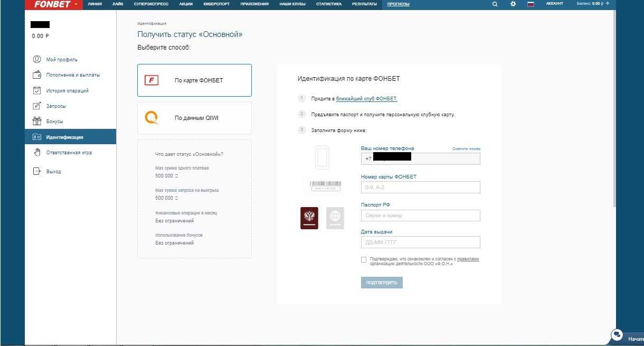The width and height of the screenshot is (644, 346).
Task: Add funds with plus icon next to balance
Action: pos(608,4)
